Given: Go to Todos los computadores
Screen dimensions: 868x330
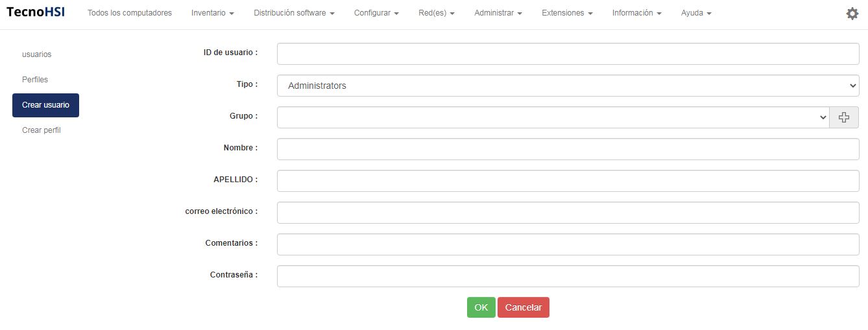Looking at the screenshot, I should click(130, 13).
